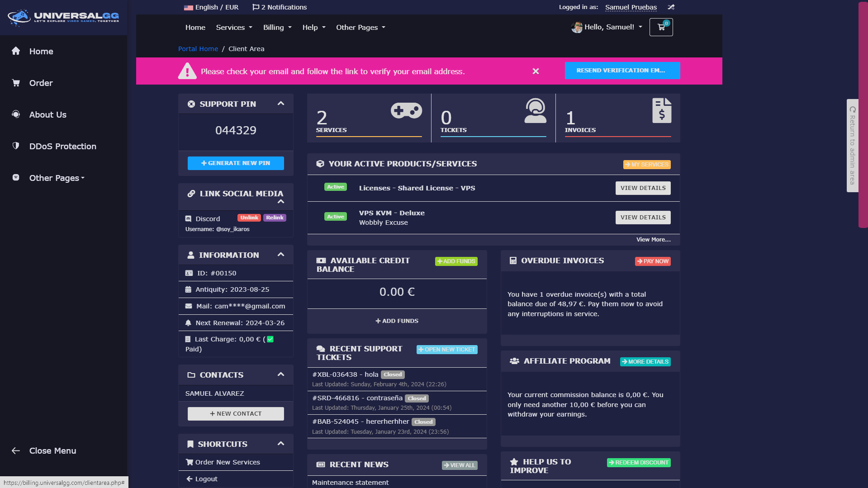Collapse the Information panel
868x488 pixels.
click(x=280, y=255)
